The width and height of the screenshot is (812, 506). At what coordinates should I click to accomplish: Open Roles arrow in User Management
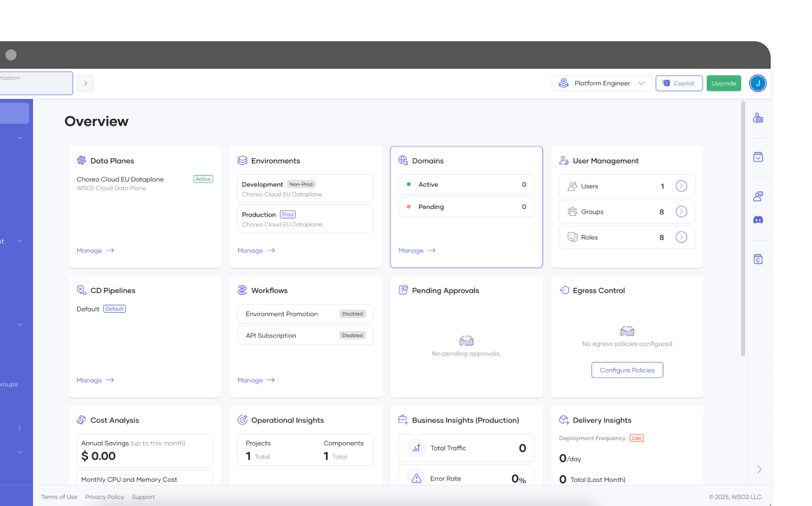(x=681, y=237)
